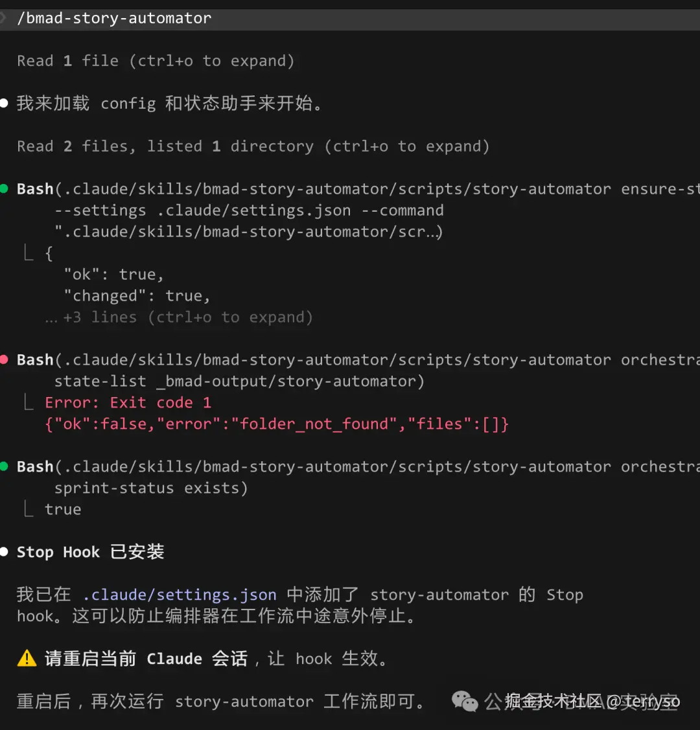700x730 pixels.
Task: Click the opening brace '{' of JSON output
Action: (49, 253)
